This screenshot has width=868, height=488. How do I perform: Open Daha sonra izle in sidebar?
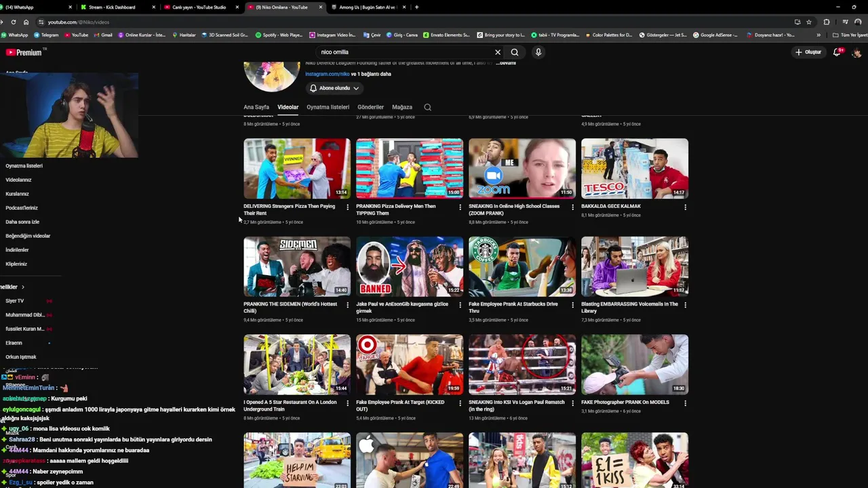pos(22,222)
